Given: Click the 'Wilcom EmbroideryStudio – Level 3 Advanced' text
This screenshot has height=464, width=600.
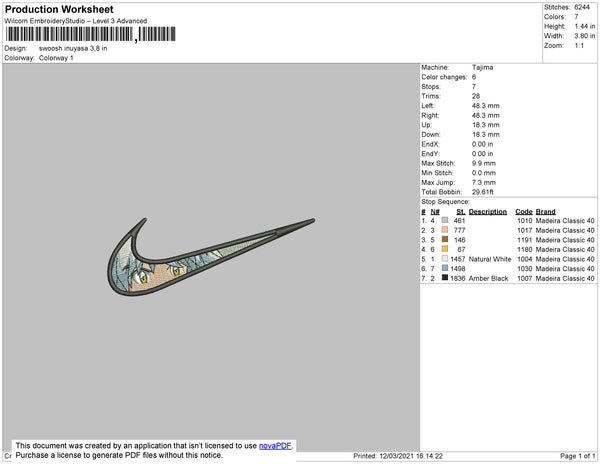Looking at the screenshot, I should pos(76,21).
